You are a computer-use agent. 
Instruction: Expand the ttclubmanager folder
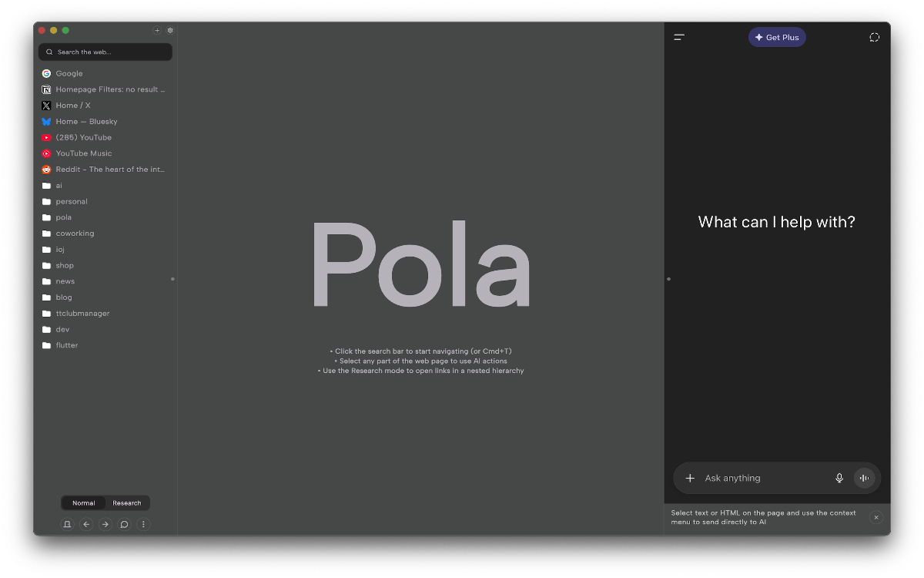(x=105, y=314)
